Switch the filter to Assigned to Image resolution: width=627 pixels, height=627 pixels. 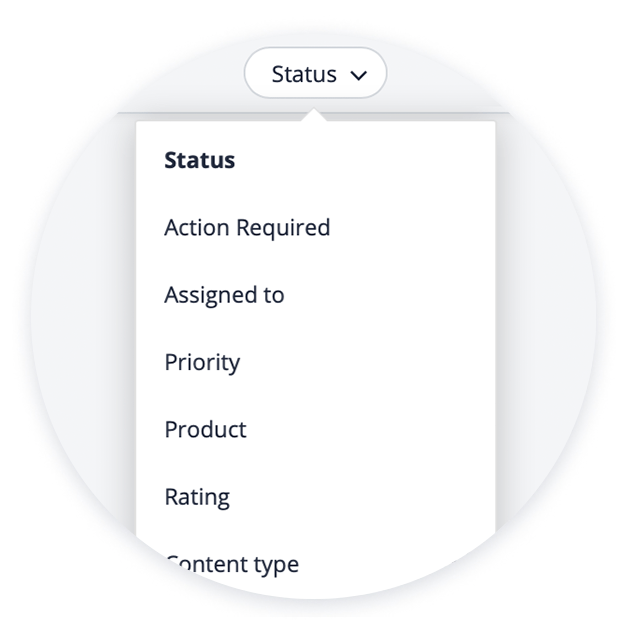[224, 295]
